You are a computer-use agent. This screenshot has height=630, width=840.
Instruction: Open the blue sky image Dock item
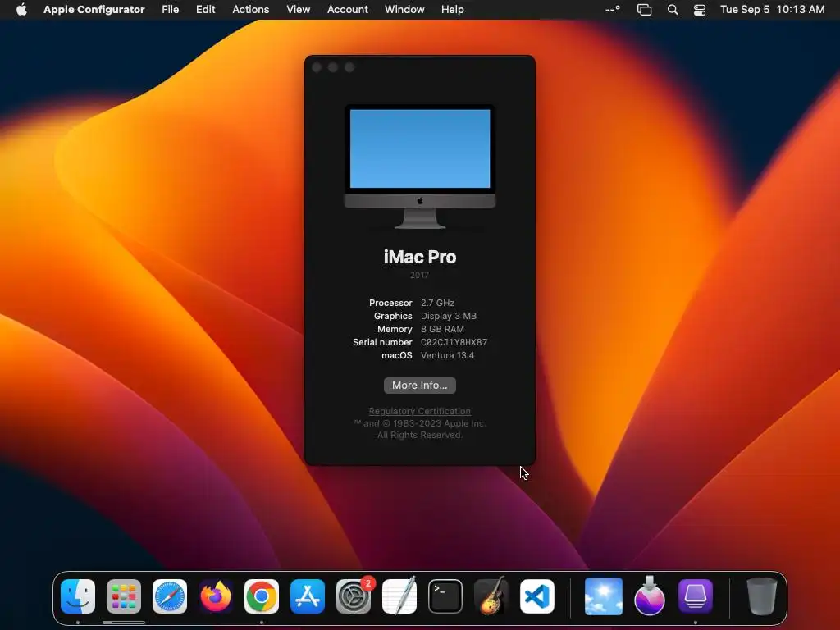(604, 596)
